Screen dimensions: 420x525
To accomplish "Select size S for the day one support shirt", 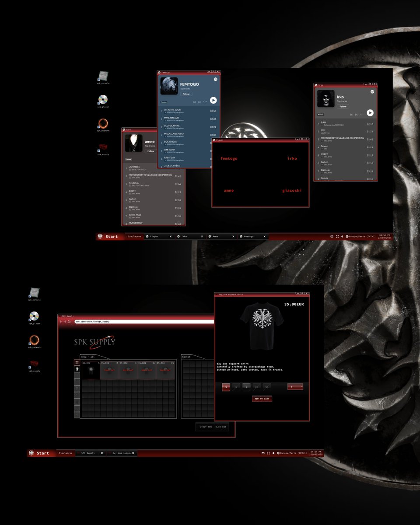I will click(x=226, y=387).
